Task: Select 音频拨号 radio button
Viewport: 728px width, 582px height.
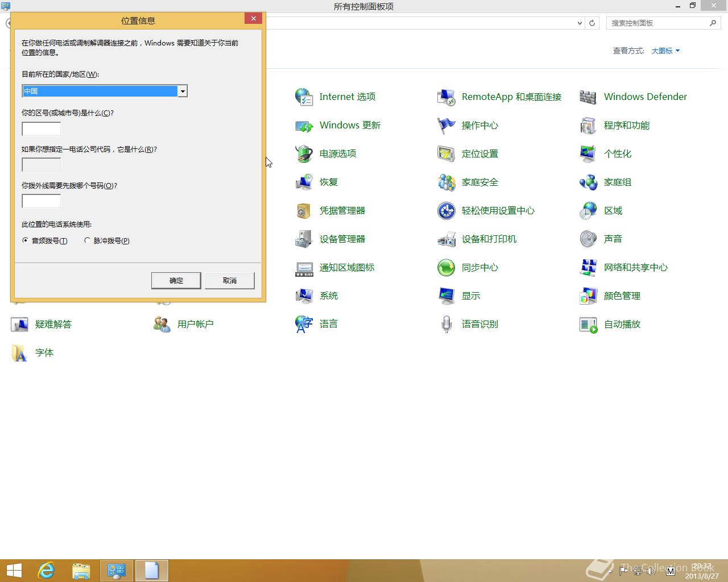Action: click(25, 240)
